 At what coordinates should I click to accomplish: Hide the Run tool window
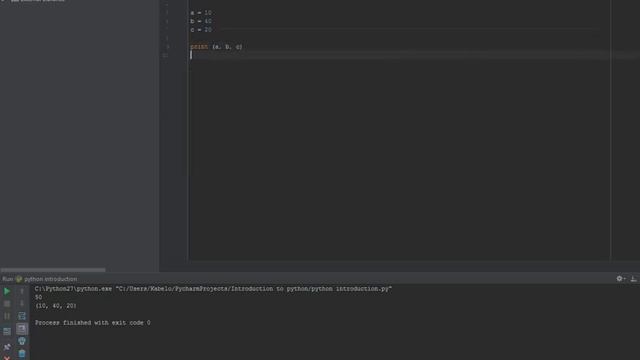pos(633,279)
